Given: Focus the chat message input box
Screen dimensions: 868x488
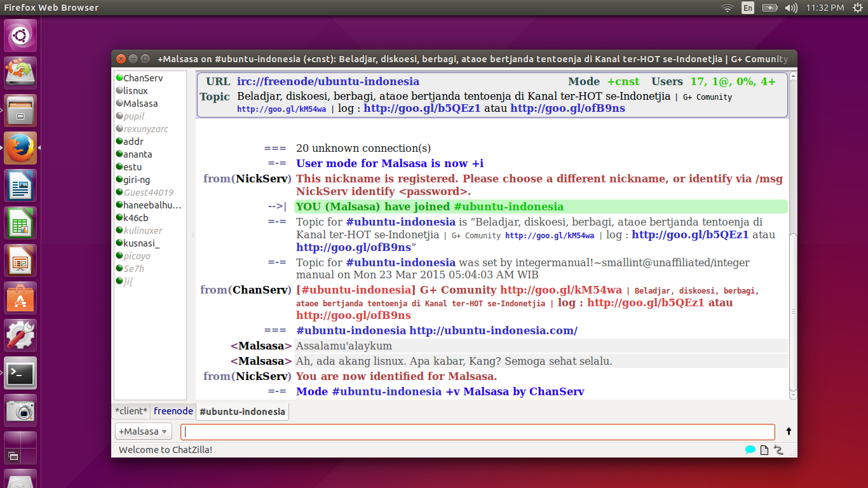Looking at the screenshot, I should tap(478, 432).
